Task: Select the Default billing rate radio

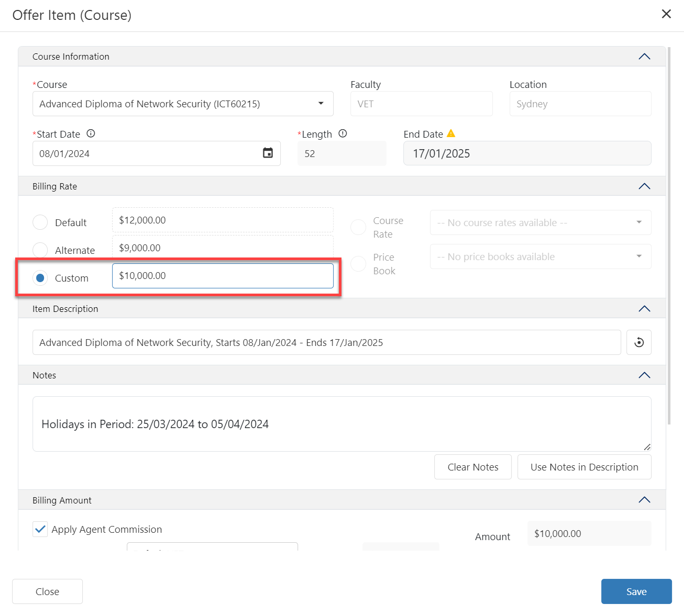Action: (40, 222)
